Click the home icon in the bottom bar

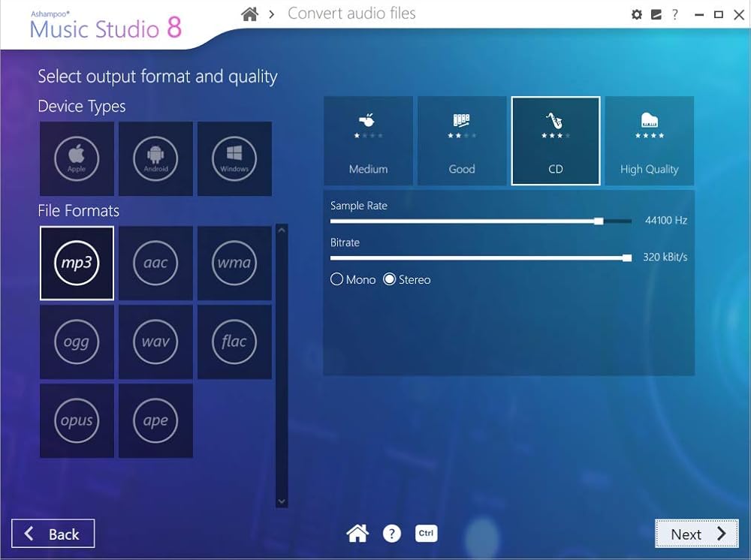click(x=357, y=534)
